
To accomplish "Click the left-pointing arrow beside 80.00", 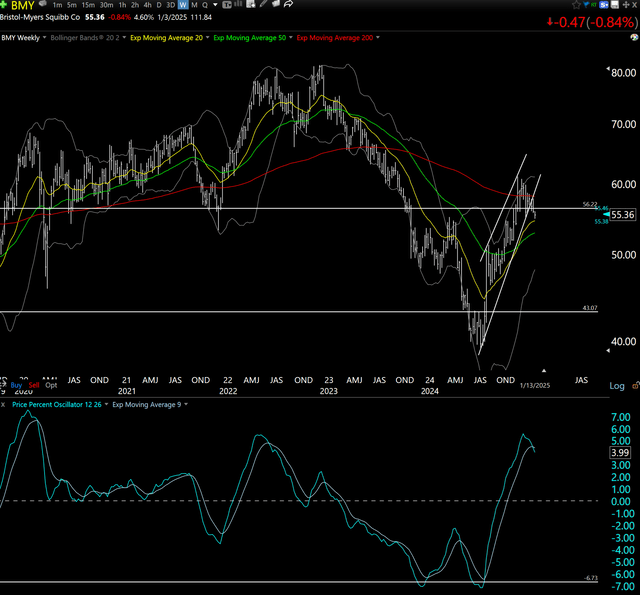I will pyautogui.click(x=608, y=69).
